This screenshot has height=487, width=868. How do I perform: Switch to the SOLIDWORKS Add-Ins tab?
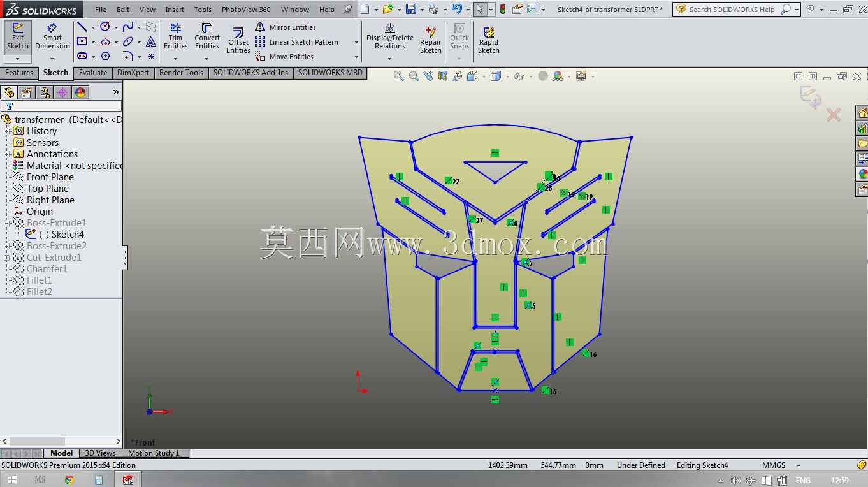coord(250,73)
